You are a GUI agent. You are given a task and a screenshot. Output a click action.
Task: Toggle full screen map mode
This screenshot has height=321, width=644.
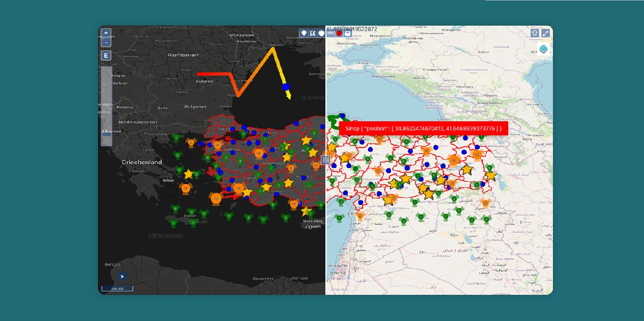545,33
